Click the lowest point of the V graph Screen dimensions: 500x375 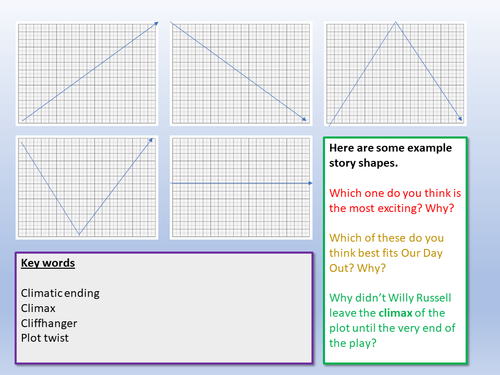(79, 234)
